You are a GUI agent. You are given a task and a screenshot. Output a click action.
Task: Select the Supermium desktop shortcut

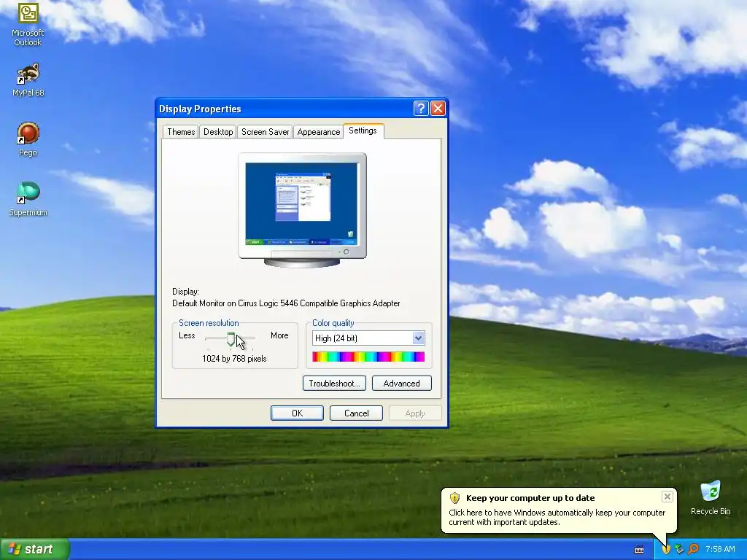point(28,199)
